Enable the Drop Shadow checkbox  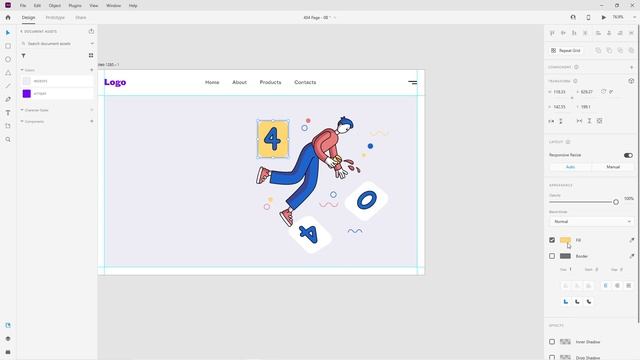pos(552,357)
